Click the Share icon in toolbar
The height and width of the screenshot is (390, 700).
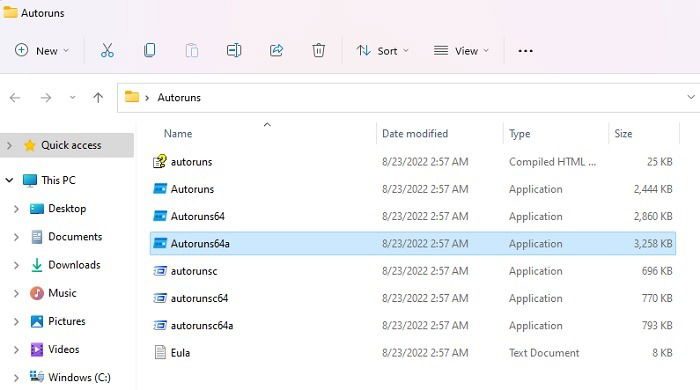pos(276,50)
